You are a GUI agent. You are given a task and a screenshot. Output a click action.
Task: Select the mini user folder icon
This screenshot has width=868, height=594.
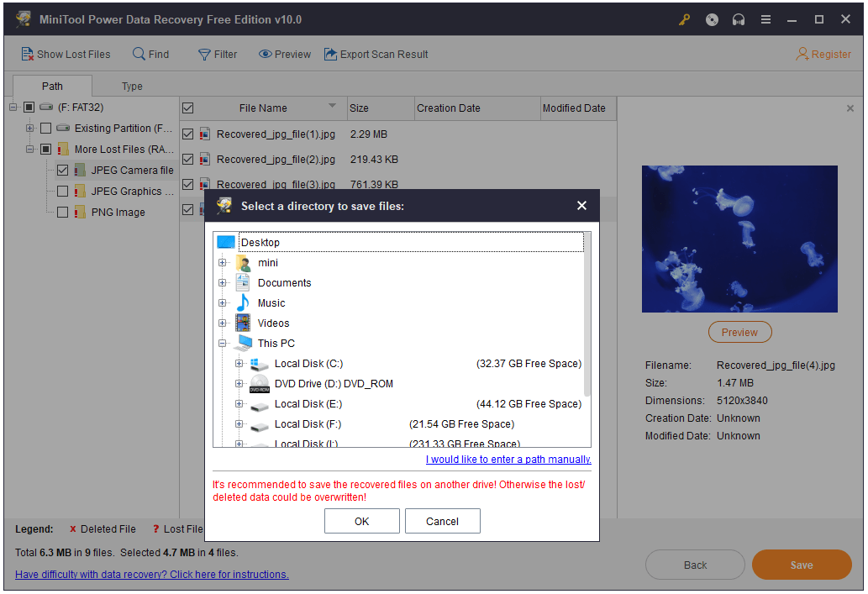pyautogui.click(x=243, y=263)
